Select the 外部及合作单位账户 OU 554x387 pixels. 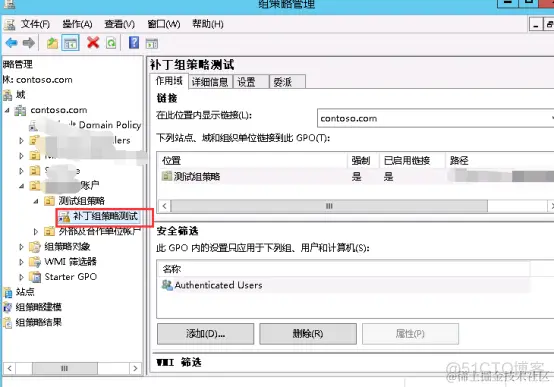(x=99, y=231)
